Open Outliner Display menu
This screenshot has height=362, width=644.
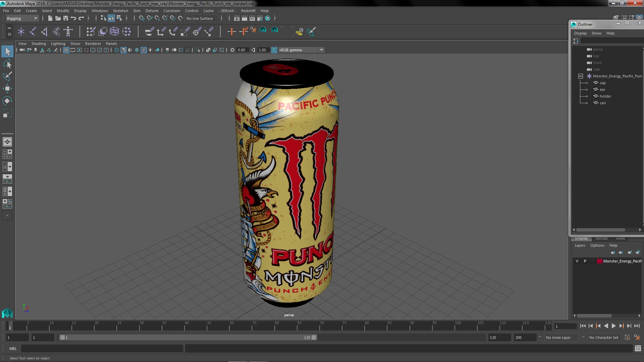[580, 33]
